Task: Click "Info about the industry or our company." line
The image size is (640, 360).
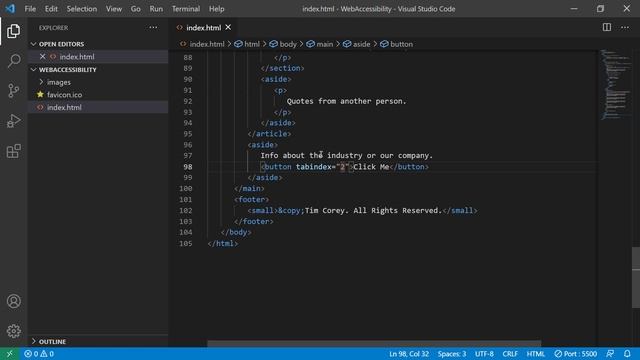Action: [347, 156]
